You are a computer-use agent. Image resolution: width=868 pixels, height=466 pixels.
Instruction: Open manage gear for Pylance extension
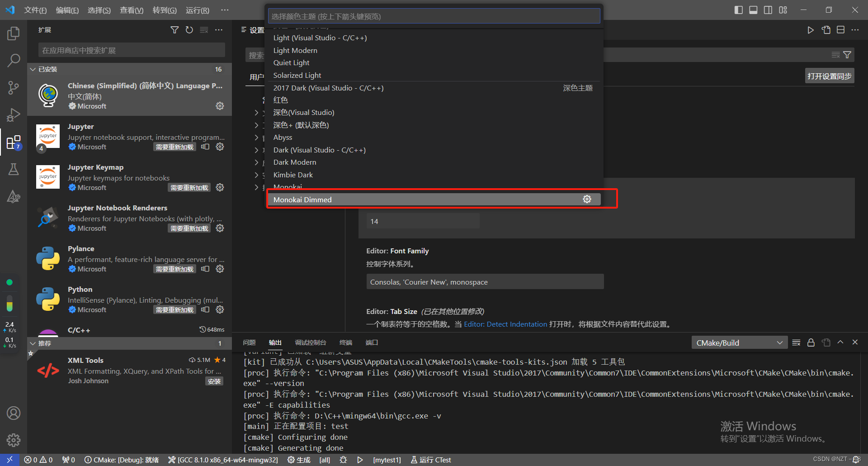(220, 269)
